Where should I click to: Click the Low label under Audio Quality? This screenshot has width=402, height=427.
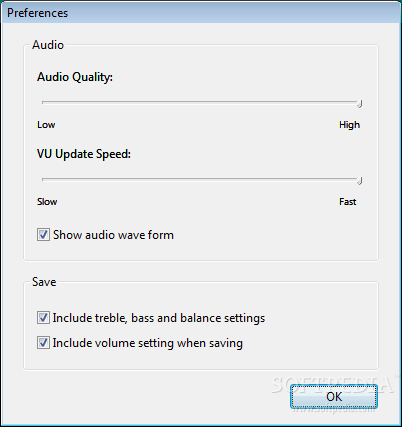coord(46,125)
